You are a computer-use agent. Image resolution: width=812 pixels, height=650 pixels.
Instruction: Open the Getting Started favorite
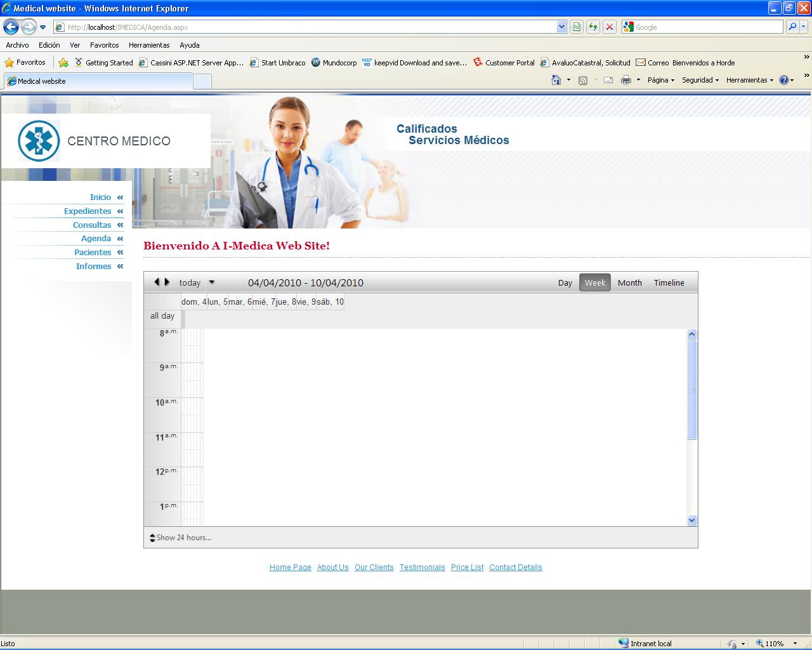click(103, 62)
